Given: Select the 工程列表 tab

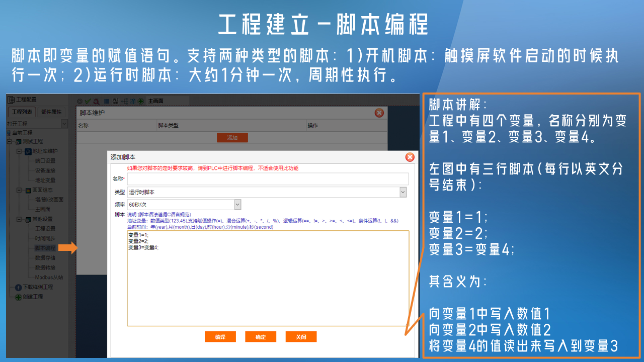Looking at the screenshot, I should (x=22, y=112).
